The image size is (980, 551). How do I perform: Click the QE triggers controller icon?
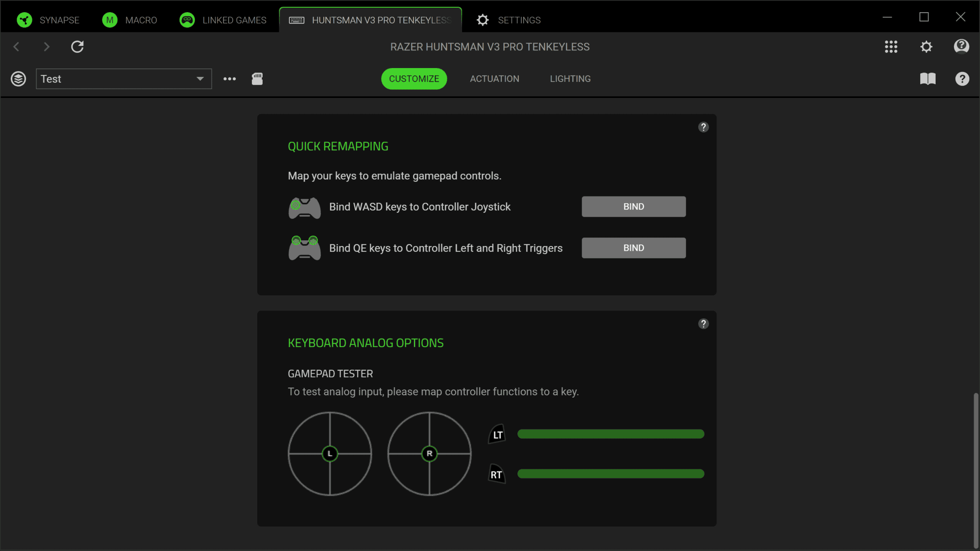[x=304, y=248]
